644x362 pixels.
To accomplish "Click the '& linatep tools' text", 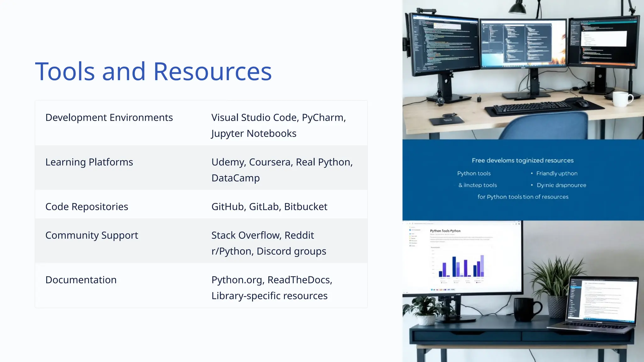I will coord(478,185).
